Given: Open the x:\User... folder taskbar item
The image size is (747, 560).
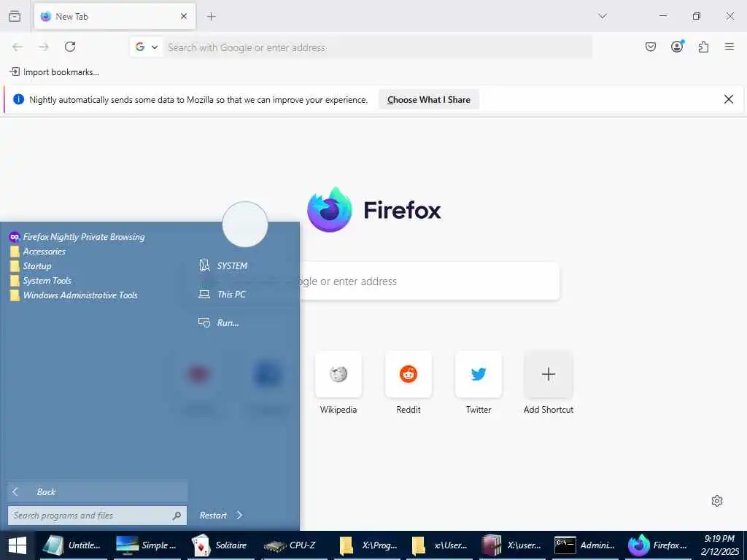Looking at the screenshot, I should 440,545.
